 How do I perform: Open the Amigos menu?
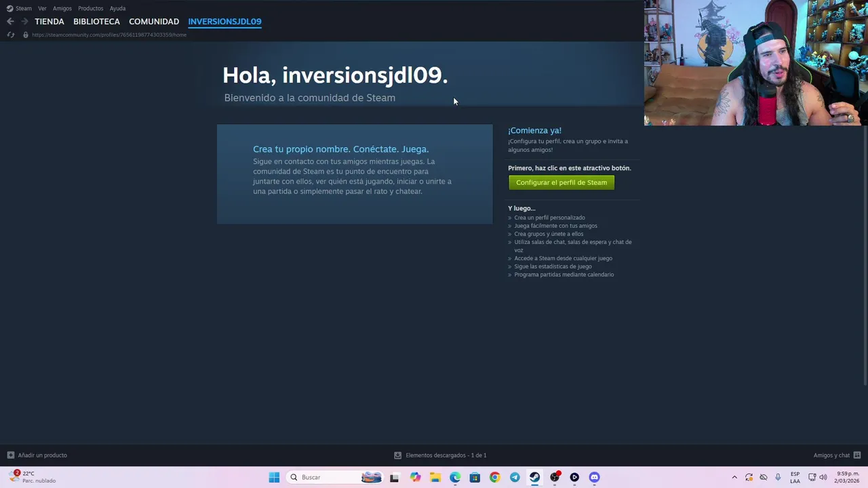(x=62, y=8)
